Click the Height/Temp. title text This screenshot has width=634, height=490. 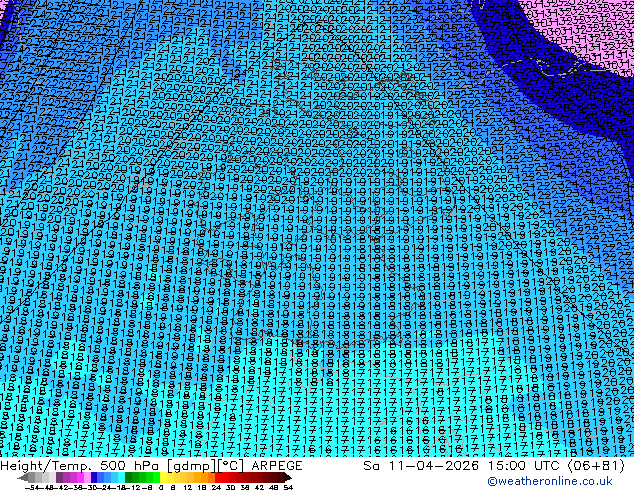click(48, 466)
